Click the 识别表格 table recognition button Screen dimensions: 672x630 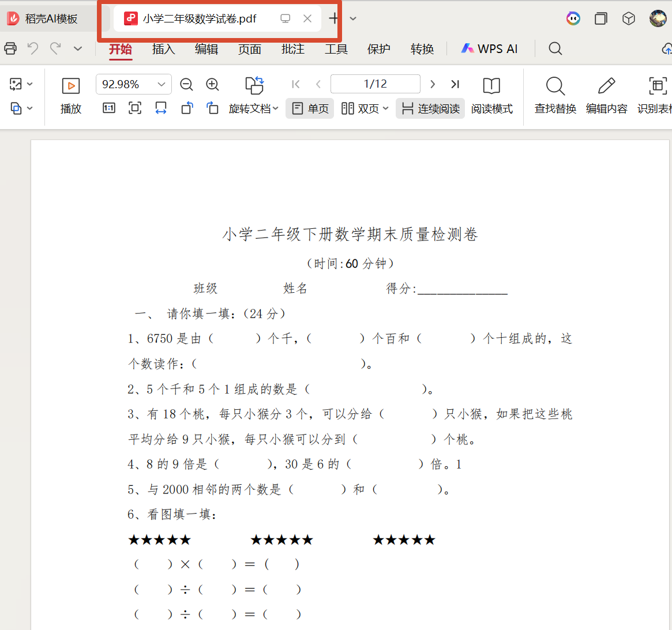tap(655, 96)
